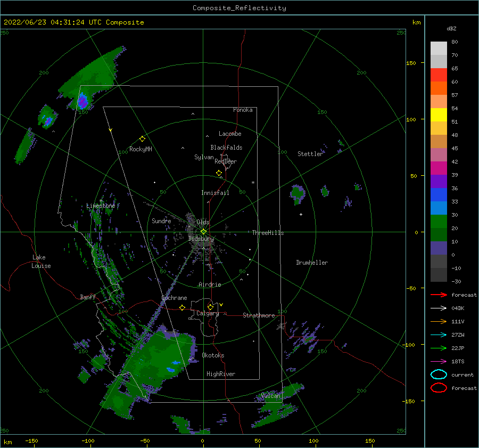Click the Lake Louise label

pos(41,262)
